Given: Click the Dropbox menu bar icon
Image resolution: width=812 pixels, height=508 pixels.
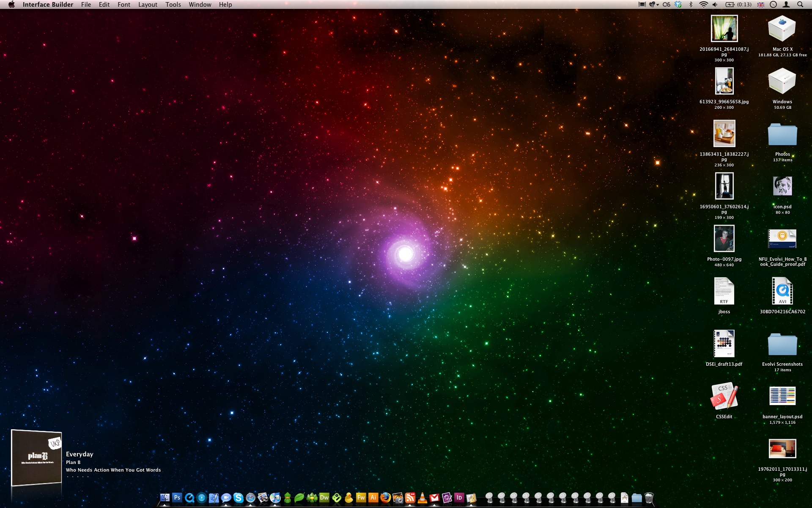Looking at the screenshot, I should coord(678,5).
